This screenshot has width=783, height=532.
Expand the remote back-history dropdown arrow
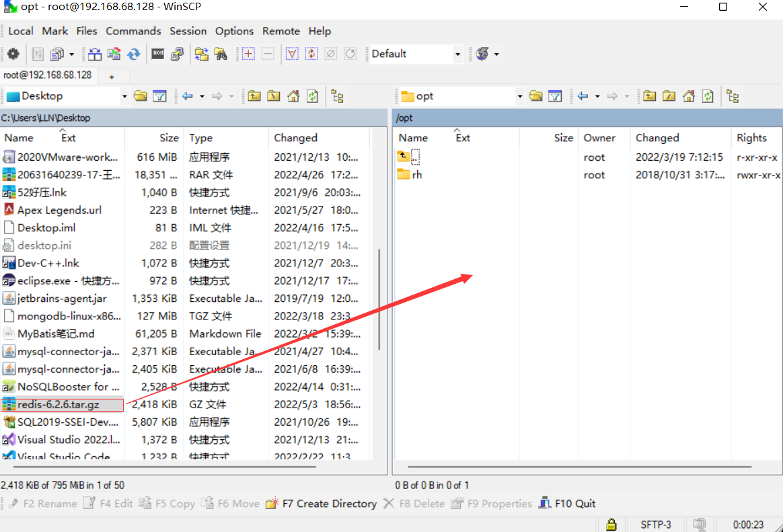pos(597,96)
